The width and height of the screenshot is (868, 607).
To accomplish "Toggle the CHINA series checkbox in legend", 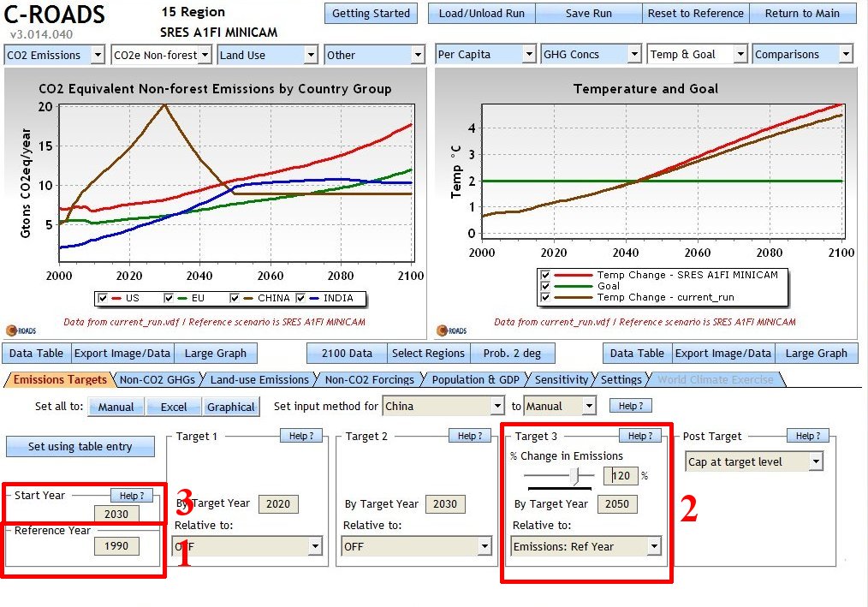I will pos(235,298).
